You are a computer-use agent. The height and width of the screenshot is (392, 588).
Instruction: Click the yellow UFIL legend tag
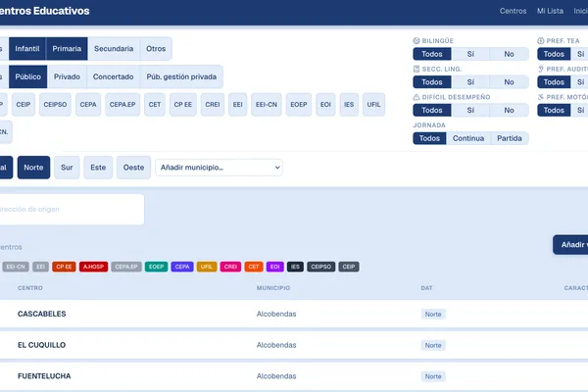[x=207, y=267]
